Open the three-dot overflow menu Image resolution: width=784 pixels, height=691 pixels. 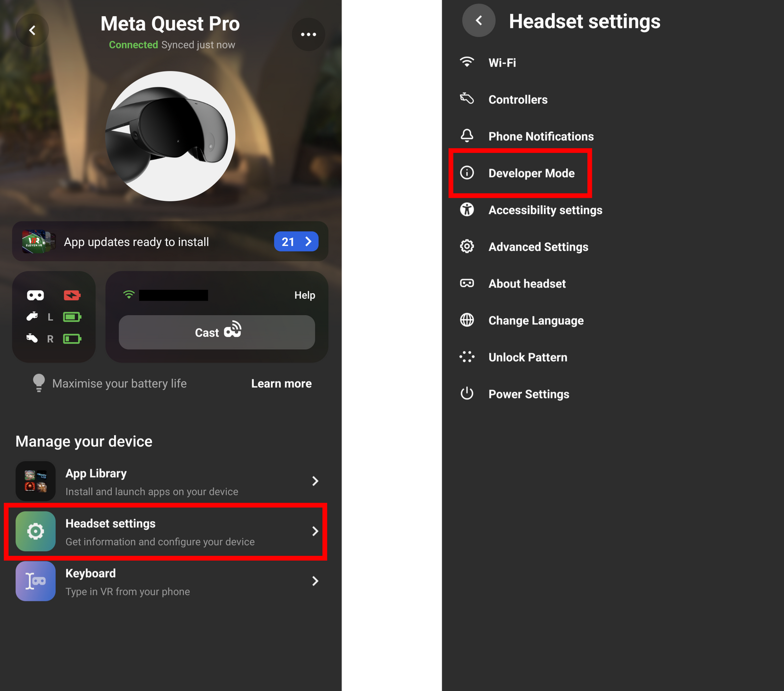click(x=308, y=34)
